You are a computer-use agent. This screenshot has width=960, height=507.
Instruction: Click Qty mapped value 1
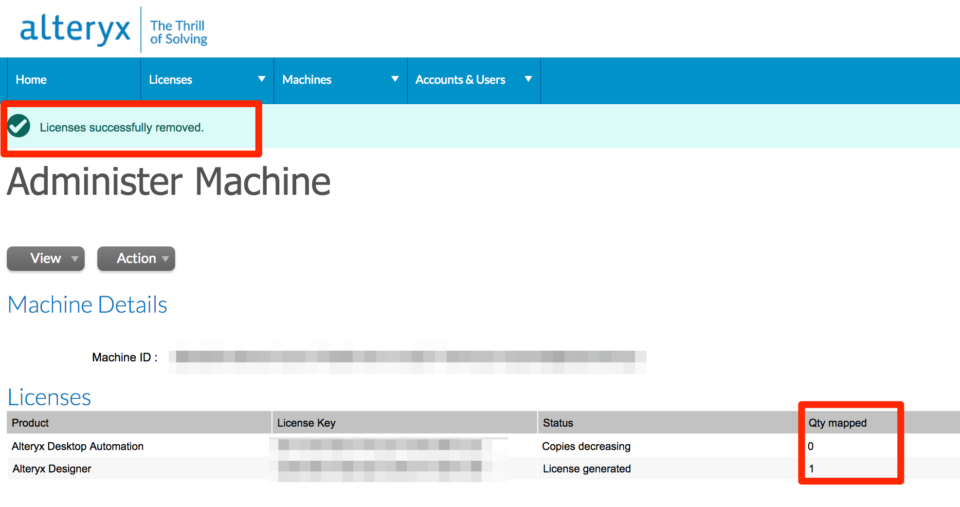point(811,469)
